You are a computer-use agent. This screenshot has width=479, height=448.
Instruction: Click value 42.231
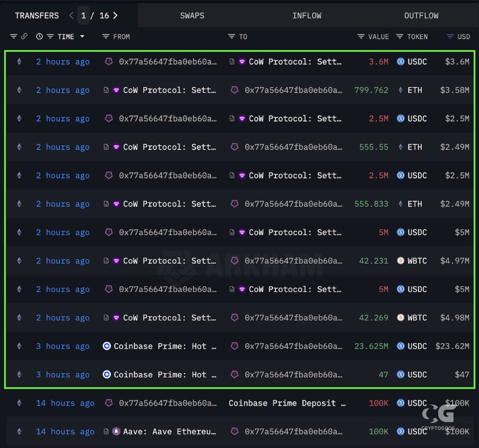[373, 261]
